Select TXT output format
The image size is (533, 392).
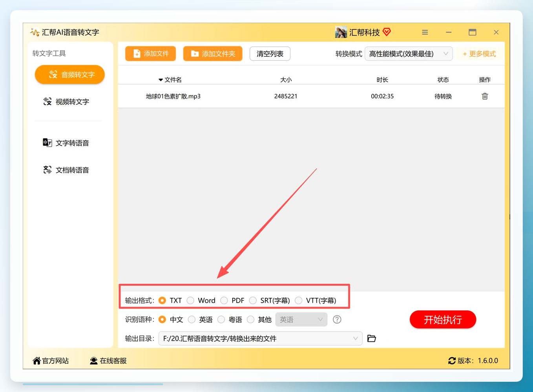[162, 300]
